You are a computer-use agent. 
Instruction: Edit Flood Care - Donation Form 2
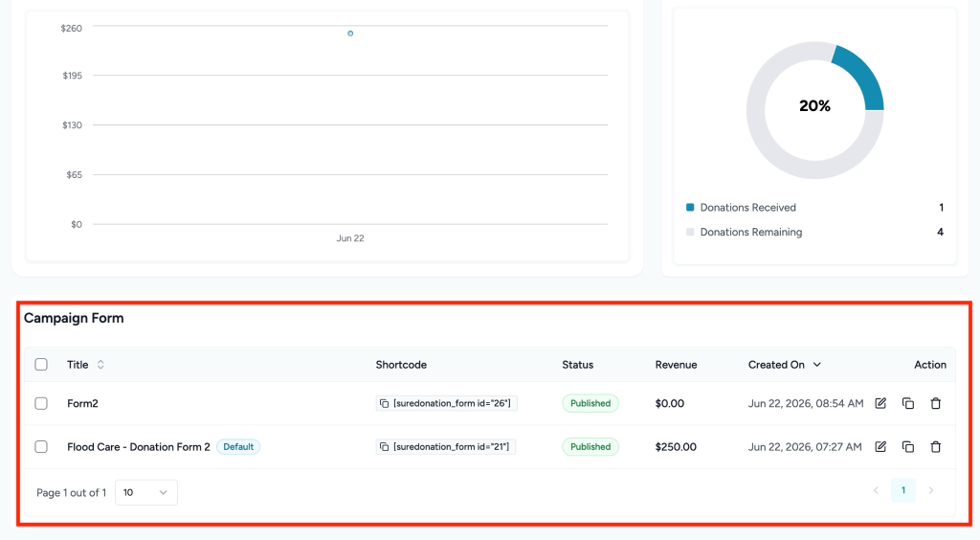point(880,446)
